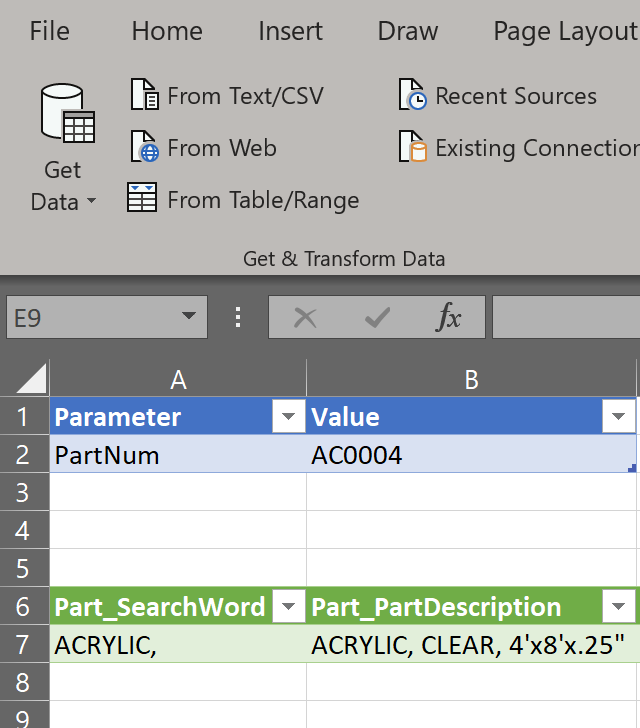Select cell containing AC0004
Image resolution: width=640 pixels, height=728 pixels.
470,456
